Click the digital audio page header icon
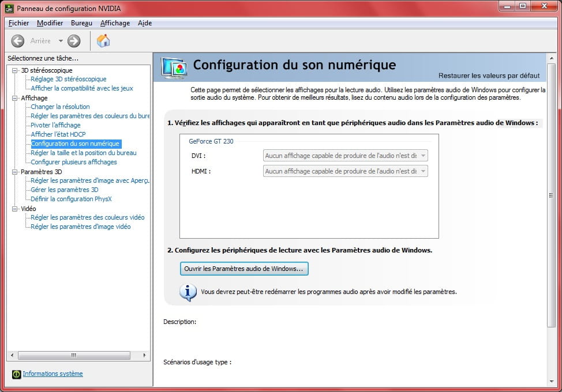This screenshot has height=392, width=562. pyautogui.click(x=174, y=68)
